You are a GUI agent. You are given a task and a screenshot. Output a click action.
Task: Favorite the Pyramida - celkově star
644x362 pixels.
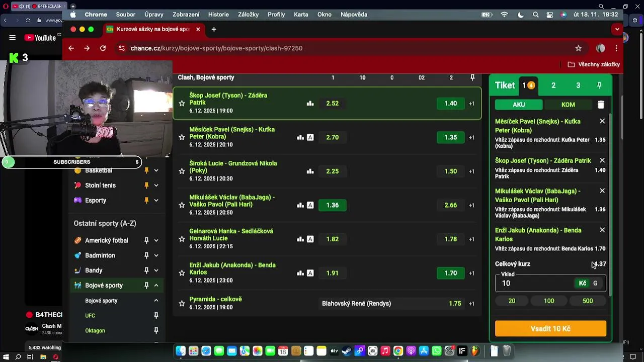click(182, 304)
